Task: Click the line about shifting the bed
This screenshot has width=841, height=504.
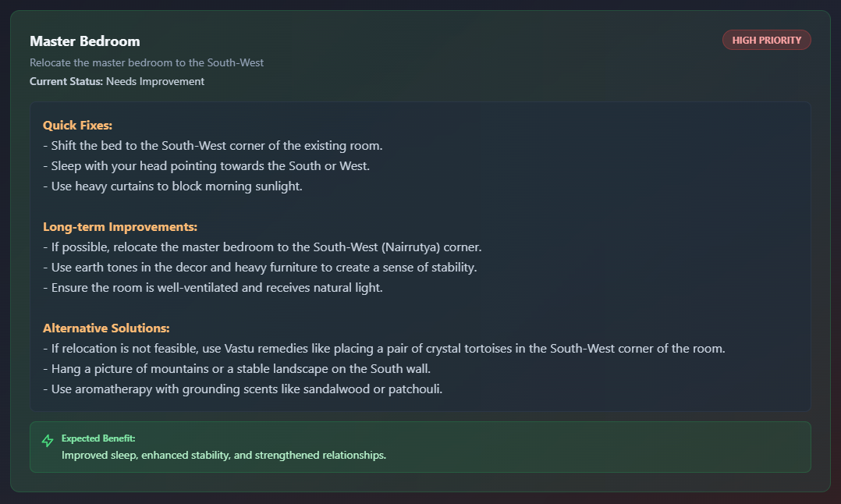Action: click(212, 146)
